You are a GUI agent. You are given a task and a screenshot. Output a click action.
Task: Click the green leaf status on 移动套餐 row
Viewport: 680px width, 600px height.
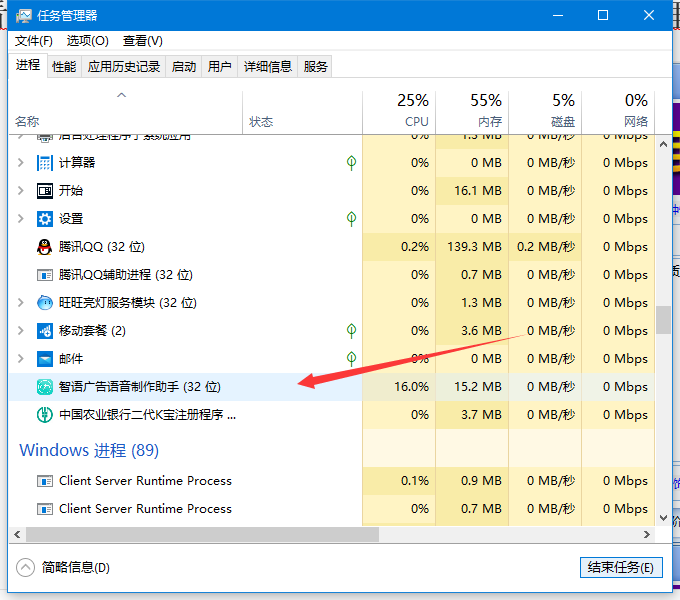[351, 331]
